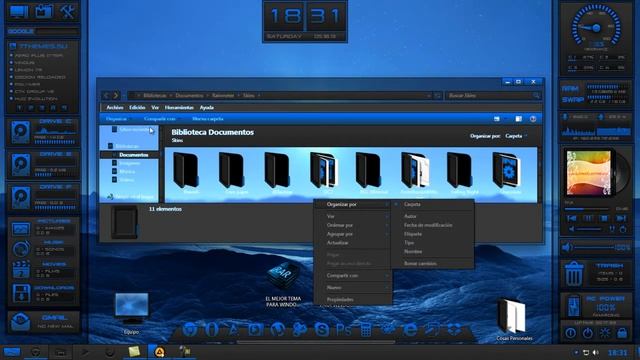Viewport: 640px width, 360px height.
Task: Expand Nuevo in context menu
Action: pos(353,287)
